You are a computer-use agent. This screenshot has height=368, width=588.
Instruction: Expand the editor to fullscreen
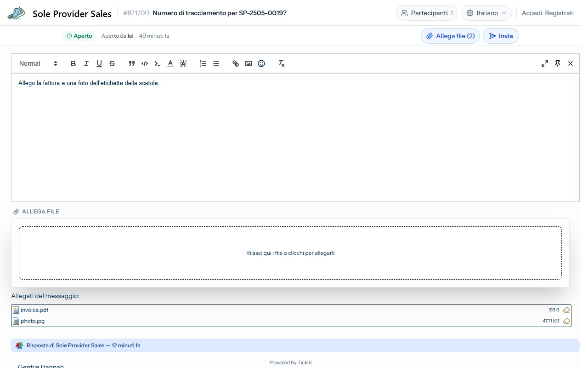coord(545,63)
